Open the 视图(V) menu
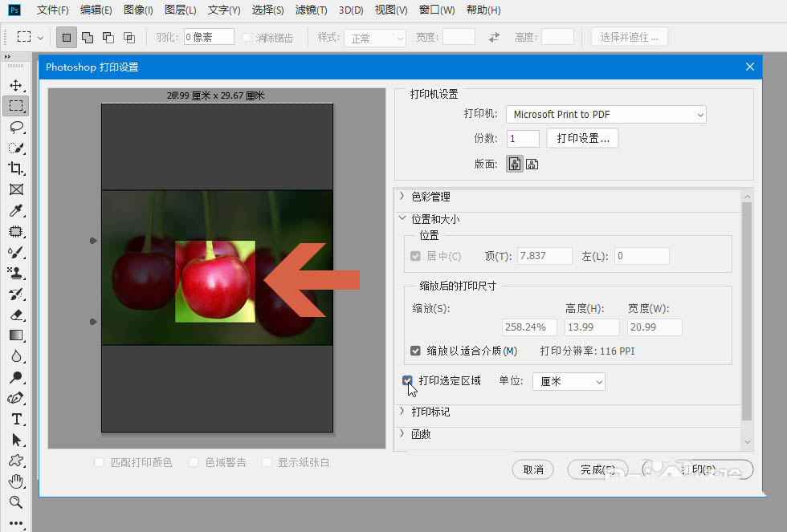Viewport: 787px width, 532px height. coord(391,10)
